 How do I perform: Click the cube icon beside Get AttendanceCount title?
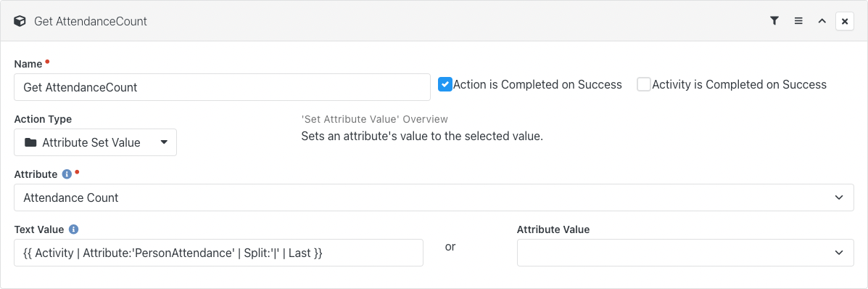click(x=20, y=21)
